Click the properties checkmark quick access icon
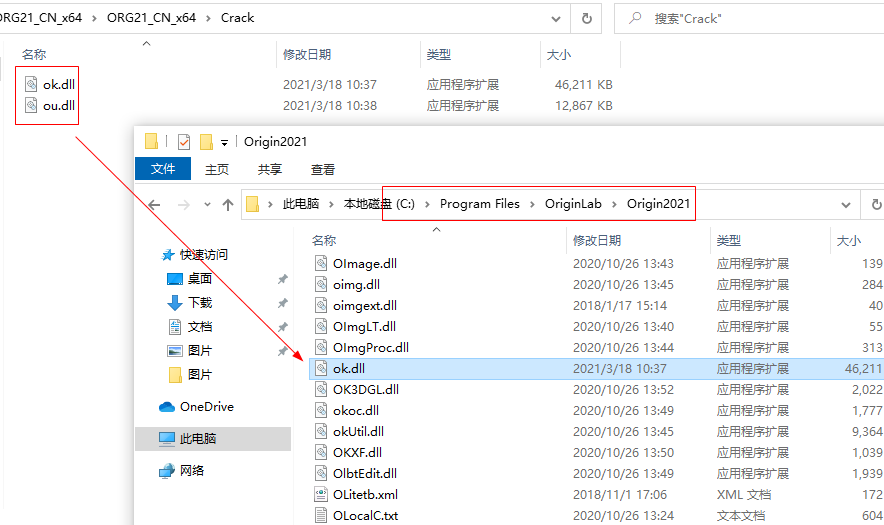 point(184,142)
